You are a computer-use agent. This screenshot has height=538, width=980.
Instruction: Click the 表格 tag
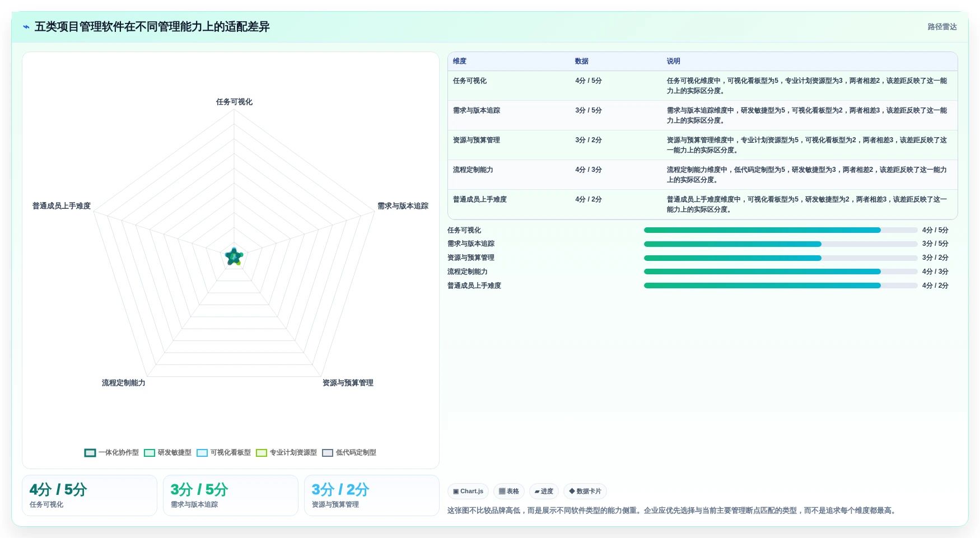pyautogui.click(x=508, y=491)
